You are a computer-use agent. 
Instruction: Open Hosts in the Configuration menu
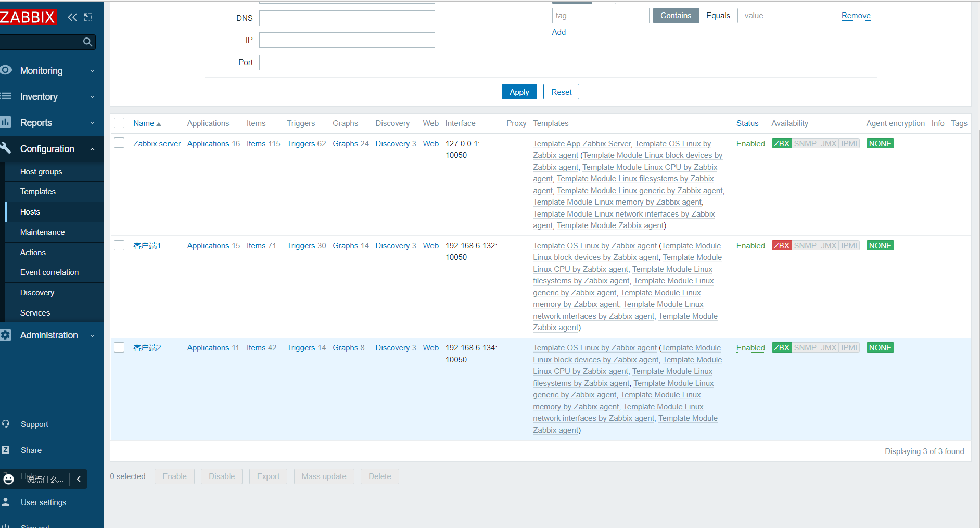(x=30, y=212)
